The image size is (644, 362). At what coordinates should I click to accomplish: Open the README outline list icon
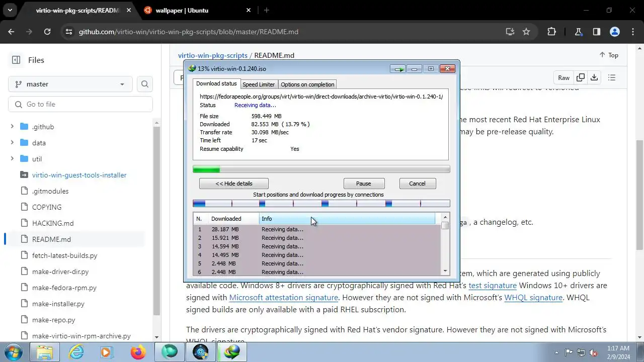pyautogui.click(x=612, y=77)
